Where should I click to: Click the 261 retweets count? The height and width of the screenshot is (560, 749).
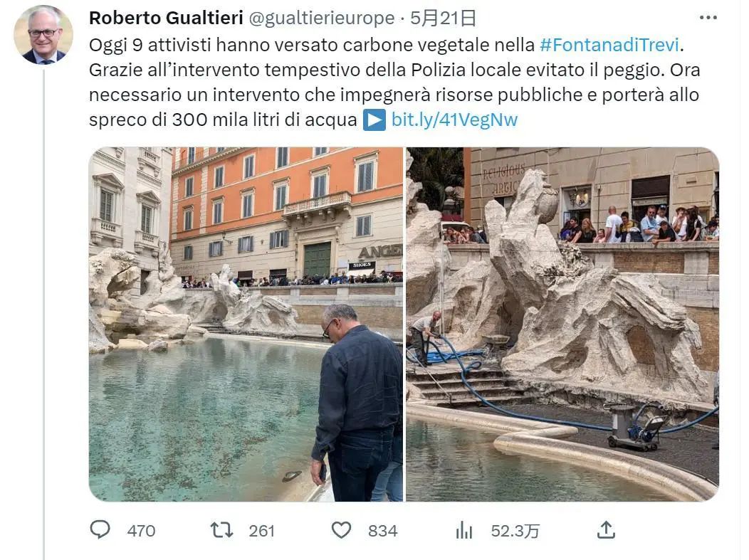pos(262,531)
